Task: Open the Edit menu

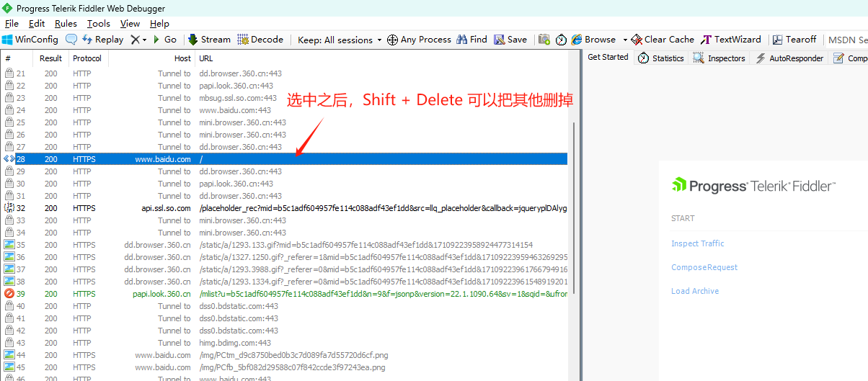Action: 37,24
